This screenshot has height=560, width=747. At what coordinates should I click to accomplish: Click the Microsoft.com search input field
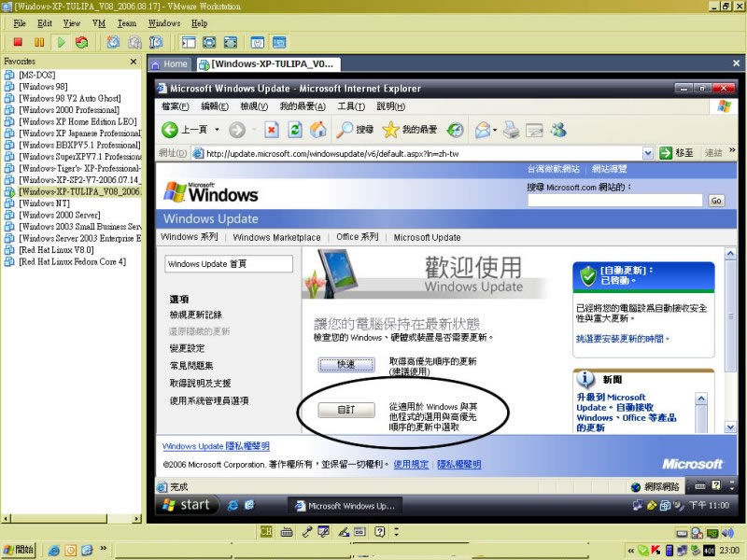(615, 201)
